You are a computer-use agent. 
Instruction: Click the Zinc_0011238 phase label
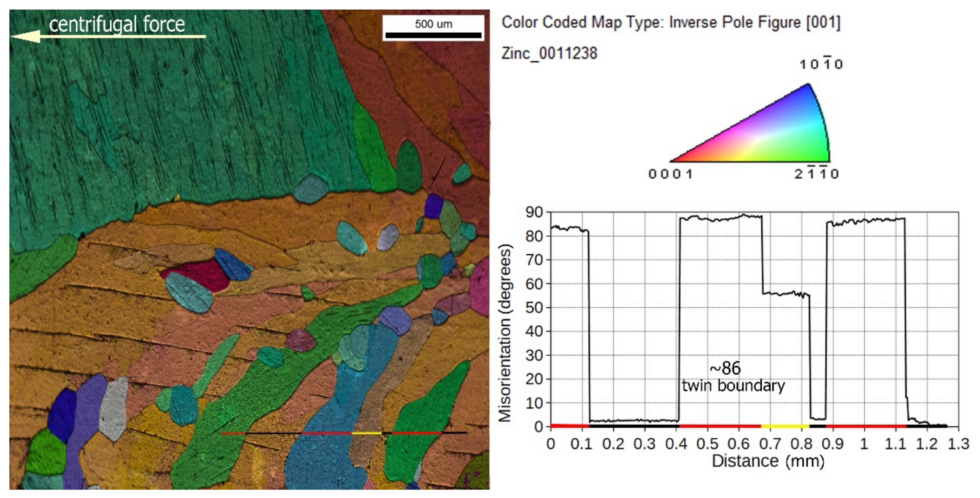click(549, 53)
